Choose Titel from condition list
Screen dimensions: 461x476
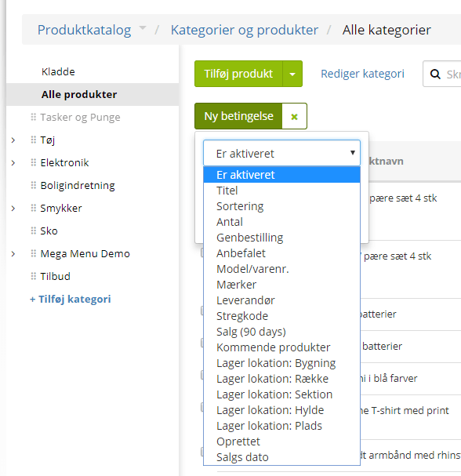tap(281, 191)
